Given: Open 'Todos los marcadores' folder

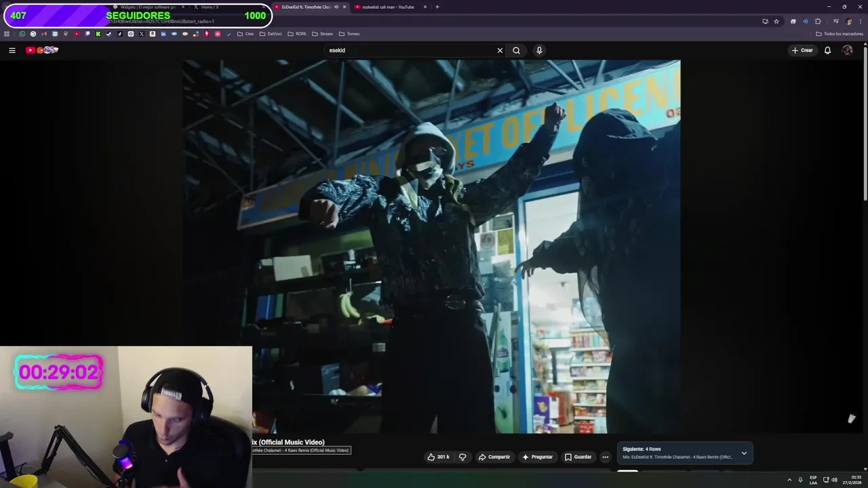Looking at the screenshot, I should [840, 34].
